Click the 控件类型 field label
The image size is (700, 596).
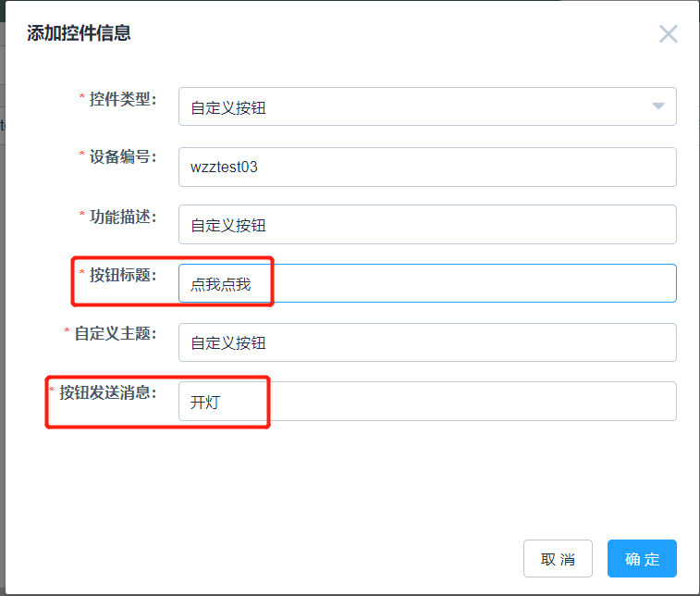pyautogui.click(x=123, y=99)
